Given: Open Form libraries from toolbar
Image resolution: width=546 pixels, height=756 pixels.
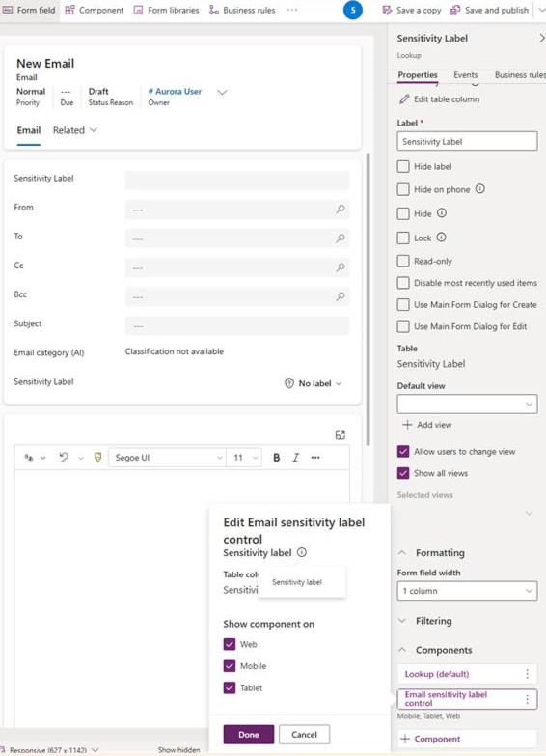Looking at the screenshot, I should pos(166,10).
